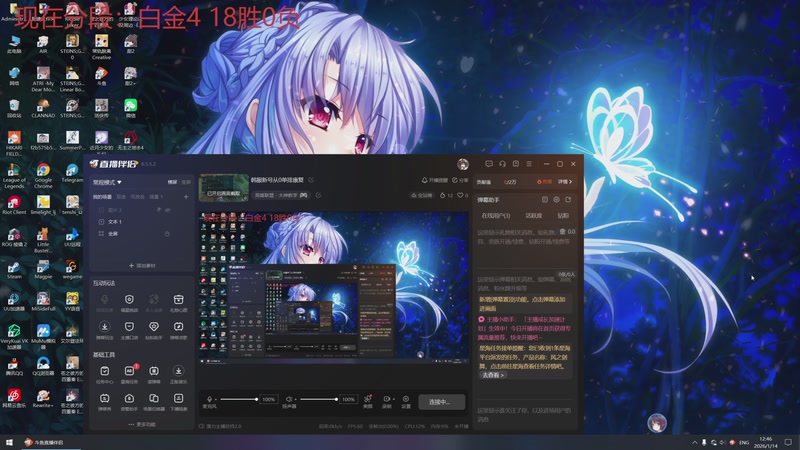This screenshot has width=800, height=450.
Task: Click the category tag under stream title
Action: click(281, 195)
